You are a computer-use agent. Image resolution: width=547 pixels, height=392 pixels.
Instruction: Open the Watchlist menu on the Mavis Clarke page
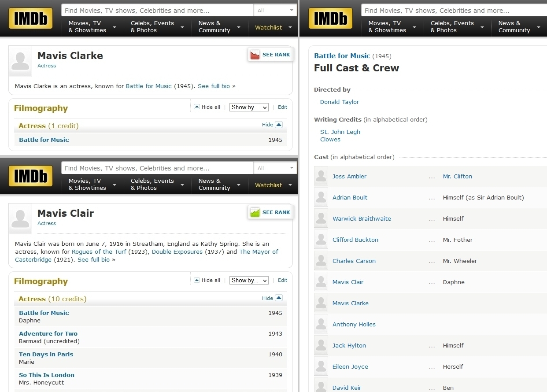[x=273, y=27]
